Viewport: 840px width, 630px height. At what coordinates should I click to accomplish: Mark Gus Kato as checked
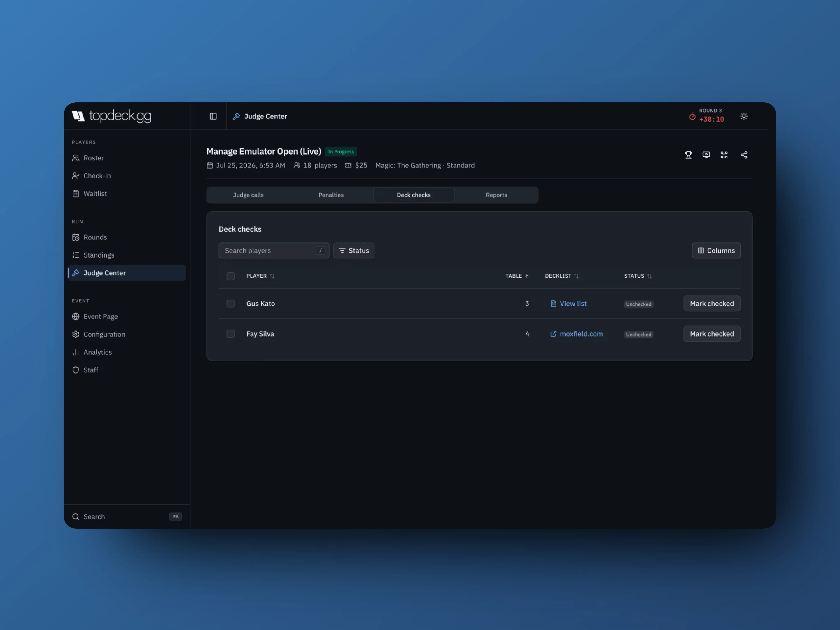pos(712,303)
